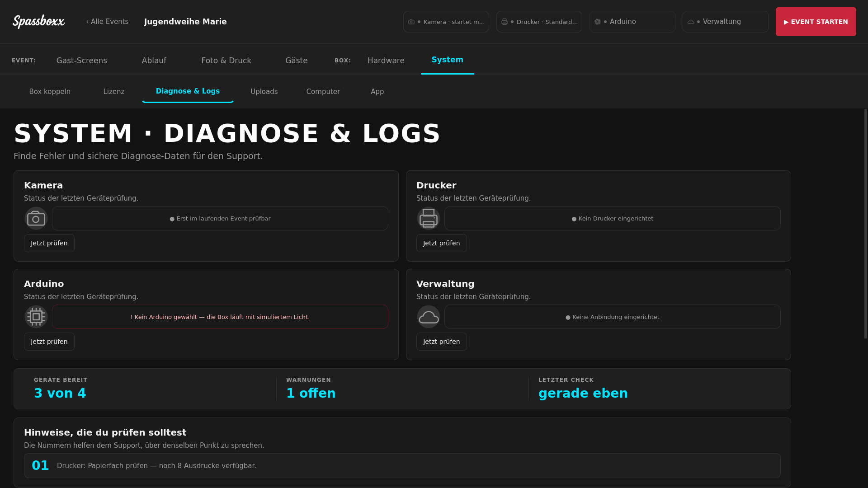Open the Drucker status chip in header
Viewport: 868px width, 488px height.
click(x=539, y=22)
